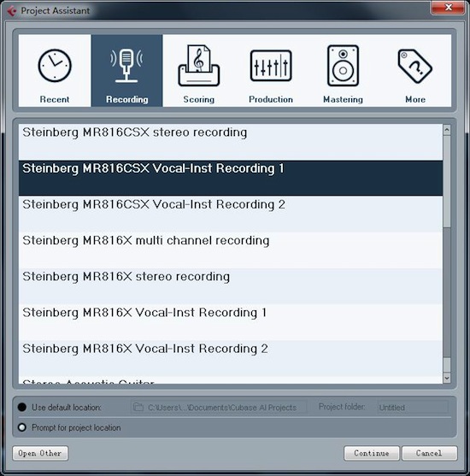Select Steinberg MR816CSX Vocal-Inst Recording 1

click(x=231, y=178)
